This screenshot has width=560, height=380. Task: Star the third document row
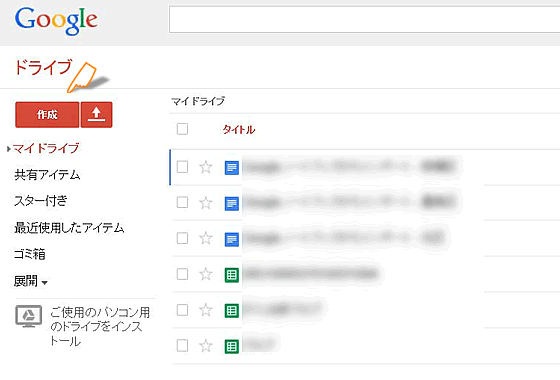click(206, 238)
